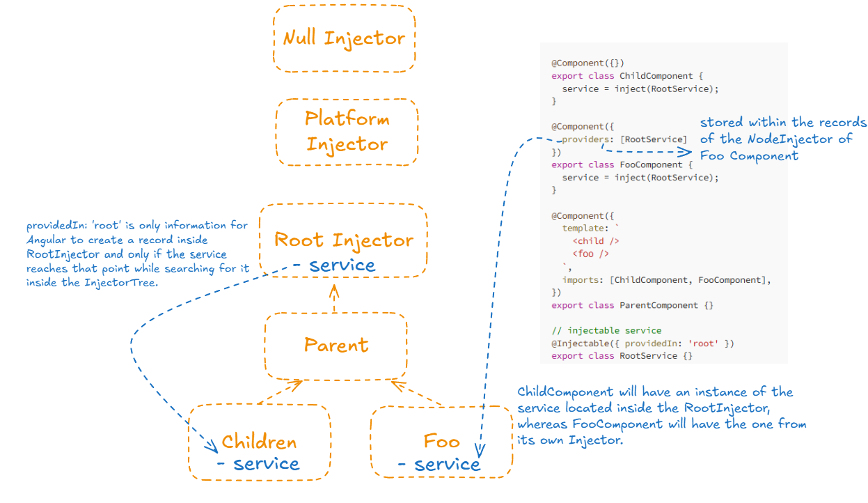The image size is (868, 503).
Task: Click the Root Injector title text
Action: tap(344, 240)
